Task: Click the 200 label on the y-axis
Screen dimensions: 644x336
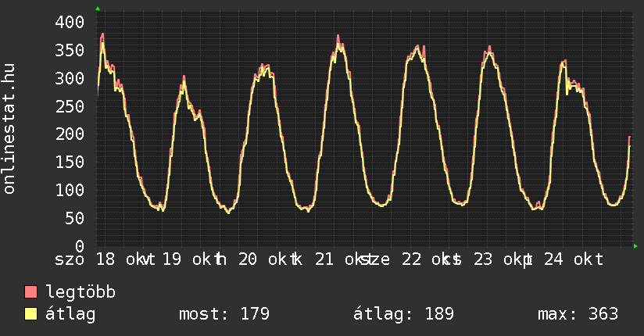Action: [x=70, y=134]
